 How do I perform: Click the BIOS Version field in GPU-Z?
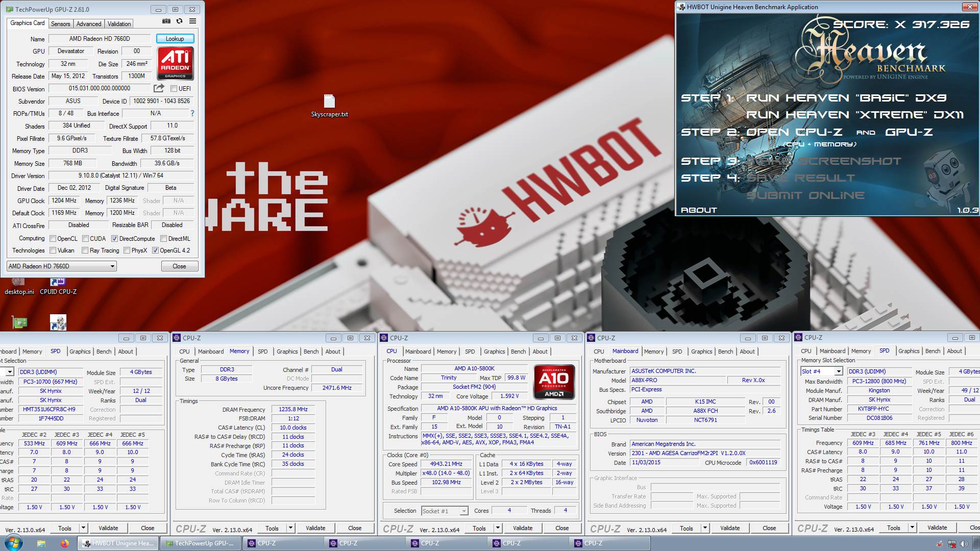100,88
